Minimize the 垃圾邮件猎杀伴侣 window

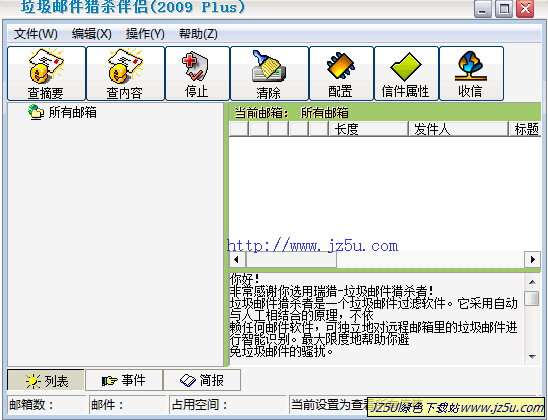pos(483,9)
